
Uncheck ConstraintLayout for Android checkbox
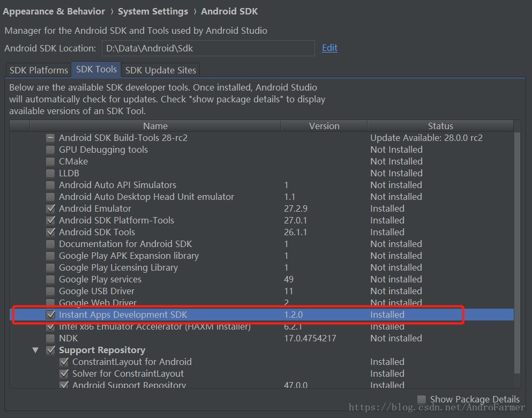pyautogui.click(x=64, y=362)
